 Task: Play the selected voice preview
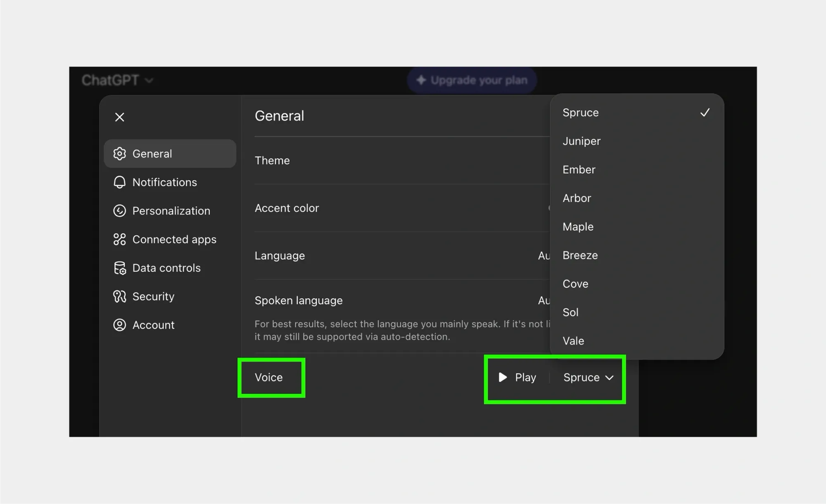(517, 377)
